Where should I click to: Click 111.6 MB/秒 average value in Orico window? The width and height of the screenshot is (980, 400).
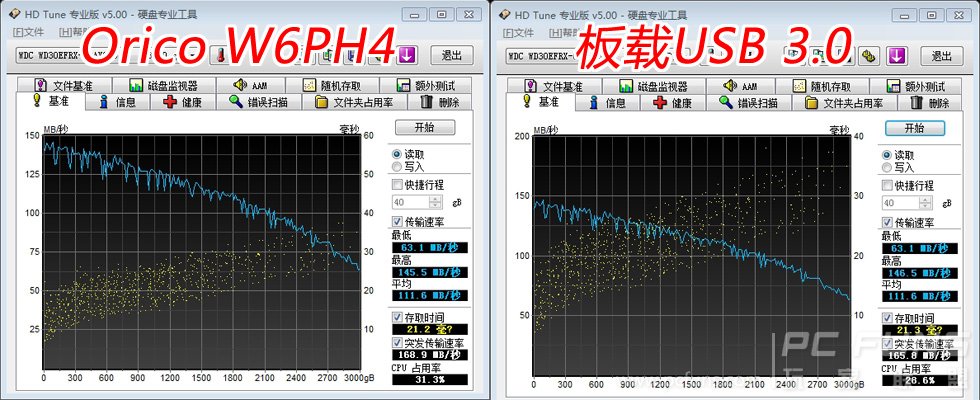click(x=429, y=296)
